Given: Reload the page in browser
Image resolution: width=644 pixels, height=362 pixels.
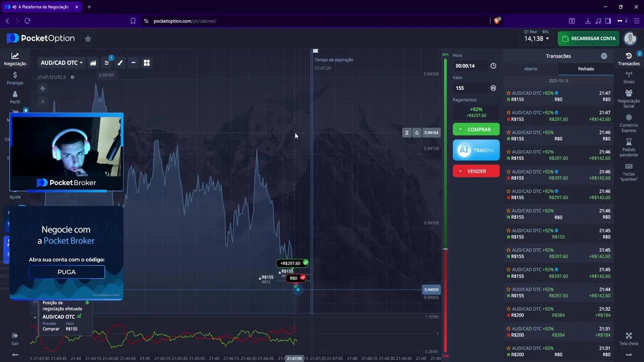Looking at the screenshot, I should pos(27,21).
